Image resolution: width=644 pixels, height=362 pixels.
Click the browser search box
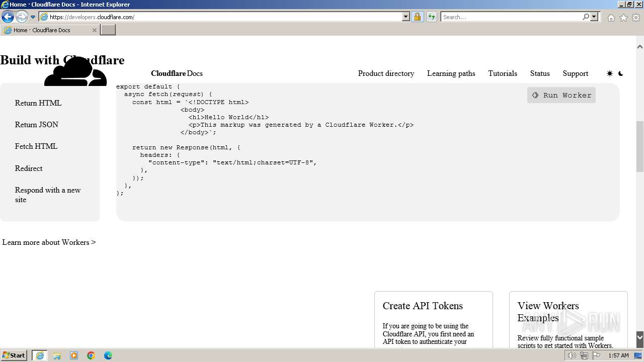point(511,17)
